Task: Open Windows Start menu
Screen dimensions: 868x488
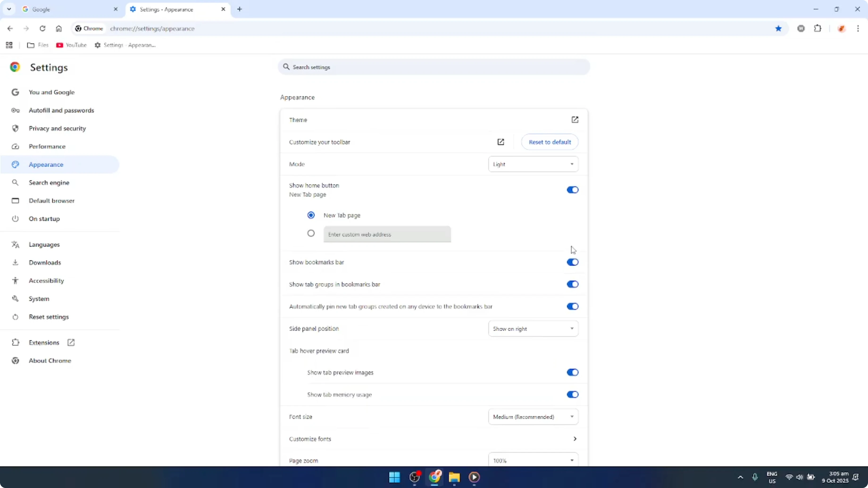Action: tap(394, 477)
